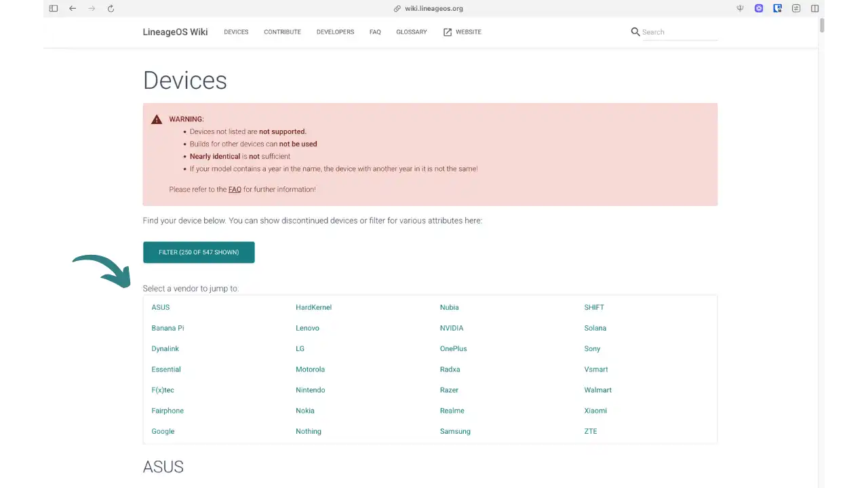This screenshot has height=488, width=868.
Task: Toggle the browser sidebar panel icon
Action: coord(54,9)
